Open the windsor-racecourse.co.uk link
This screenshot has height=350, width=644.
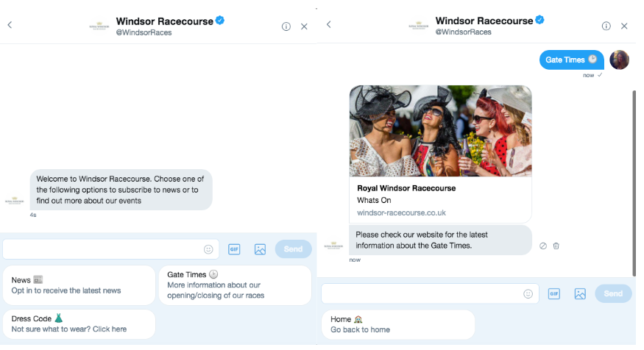pyautogui.click(x=401, y=213)
